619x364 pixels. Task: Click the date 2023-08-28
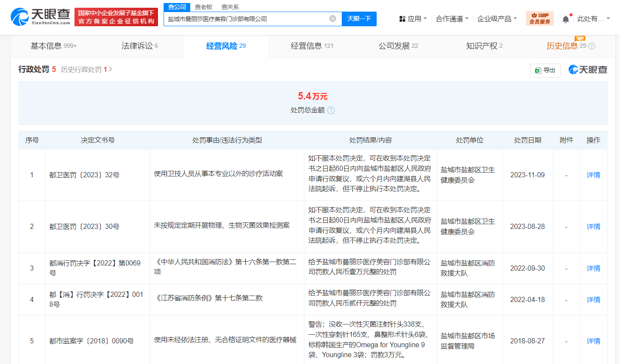528,227
